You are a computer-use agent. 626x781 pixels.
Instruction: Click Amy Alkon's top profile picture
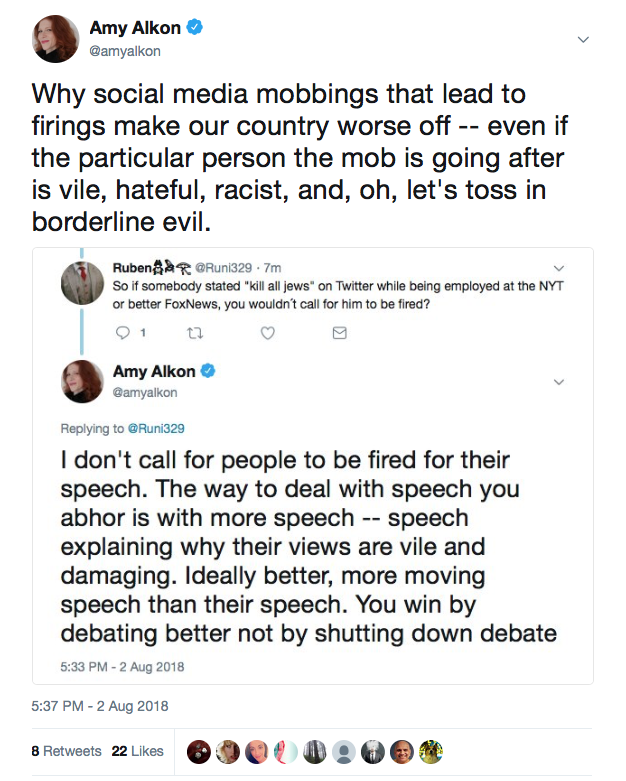click(x=56, y=39)
